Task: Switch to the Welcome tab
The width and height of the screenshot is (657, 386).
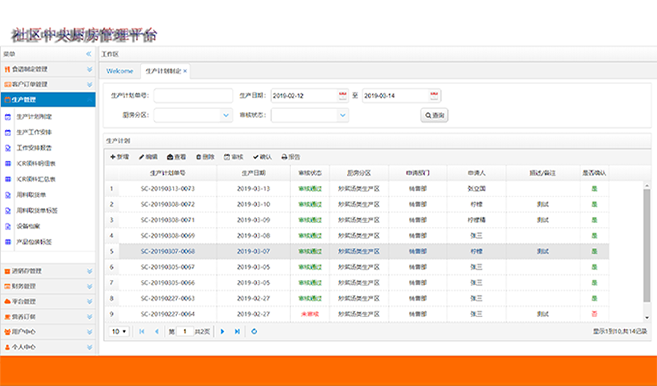Action: point(120,71)
